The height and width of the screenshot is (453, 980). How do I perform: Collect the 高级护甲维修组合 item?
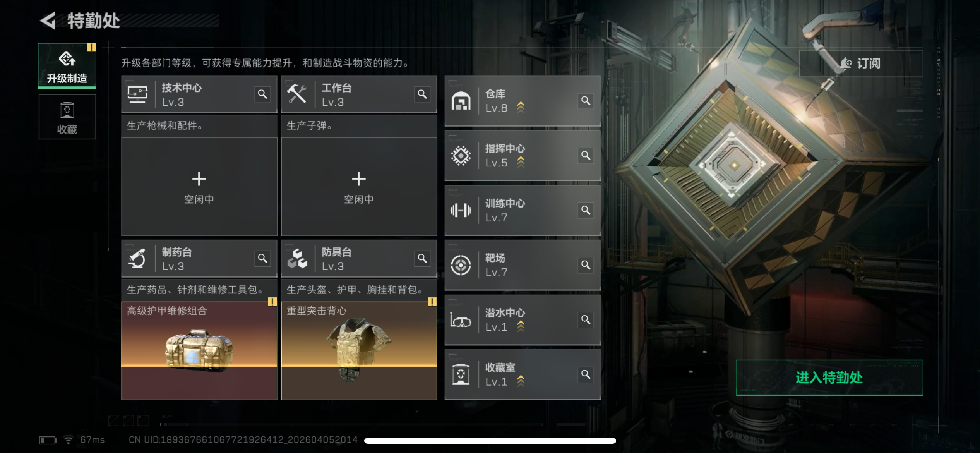199,351
